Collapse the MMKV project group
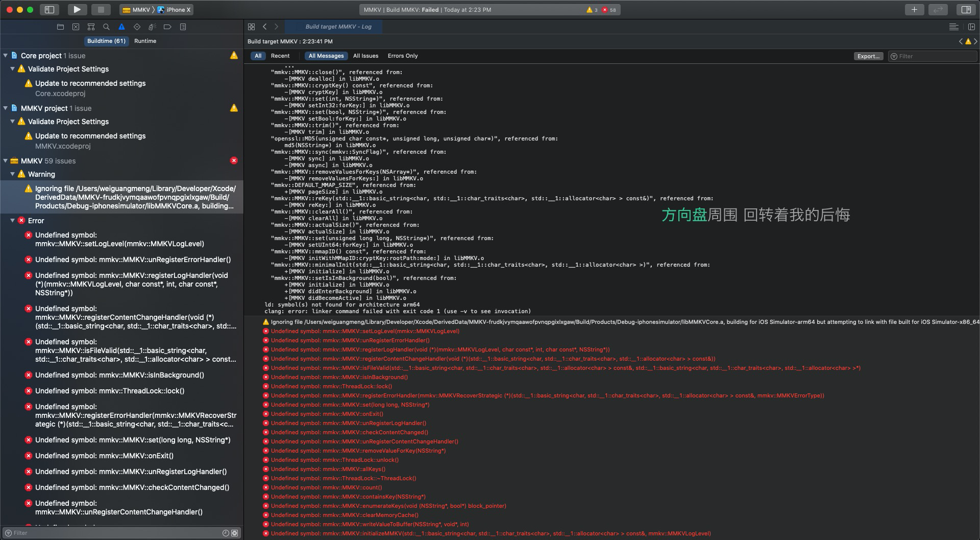980x540 pixels. pos(5,108)
